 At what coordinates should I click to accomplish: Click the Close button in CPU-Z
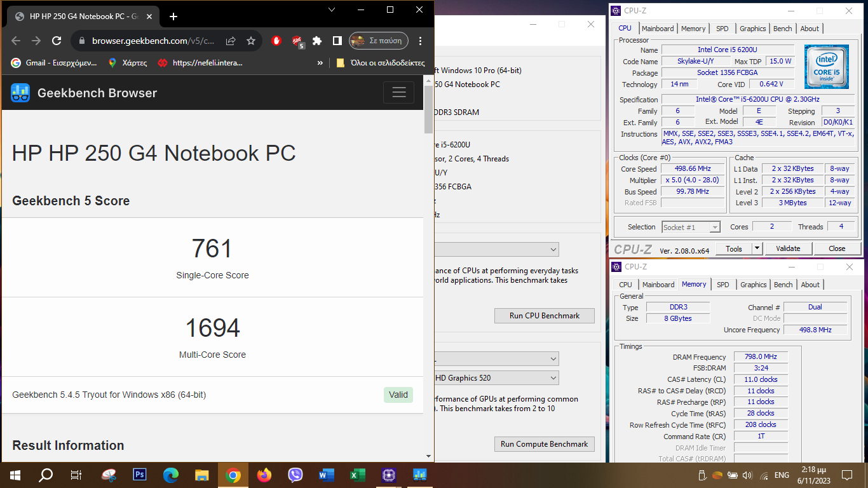[x=837, y=248]
